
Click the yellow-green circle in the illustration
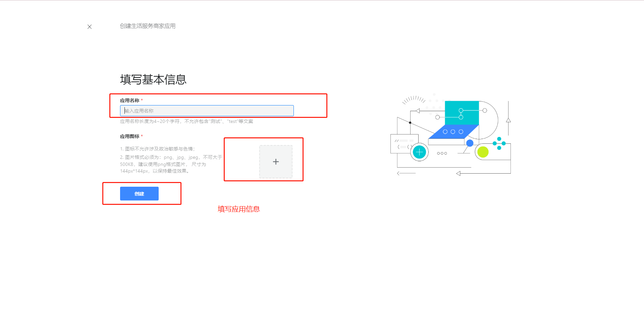coord(483,152)
